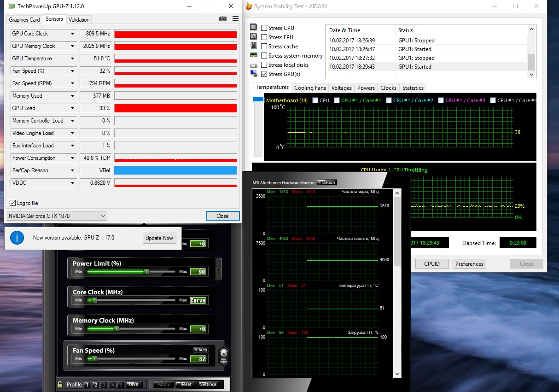559x392 pixels.
Task: Open Afterburner Settings
Action: click(208, 384)
